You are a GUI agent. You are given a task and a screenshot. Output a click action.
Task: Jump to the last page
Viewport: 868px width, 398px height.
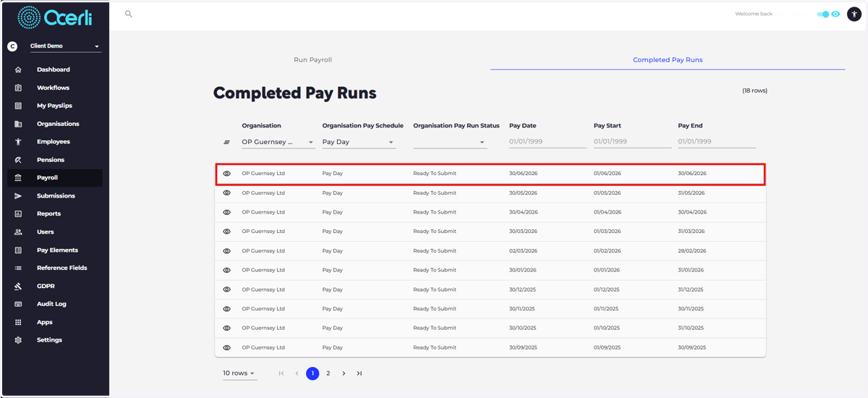click(359, 373)
